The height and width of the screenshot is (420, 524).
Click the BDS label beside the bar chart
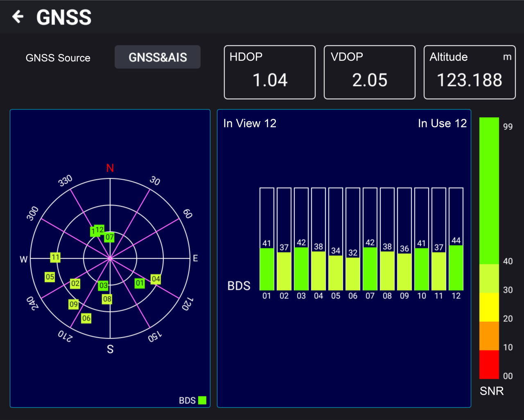point(239,286)
